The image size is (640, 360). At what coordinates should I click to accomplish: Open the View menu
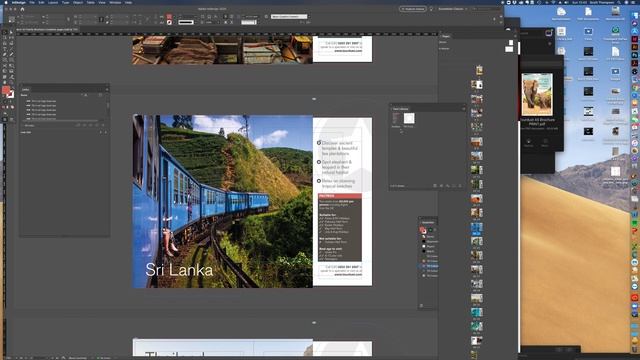(x=102, y=2)
